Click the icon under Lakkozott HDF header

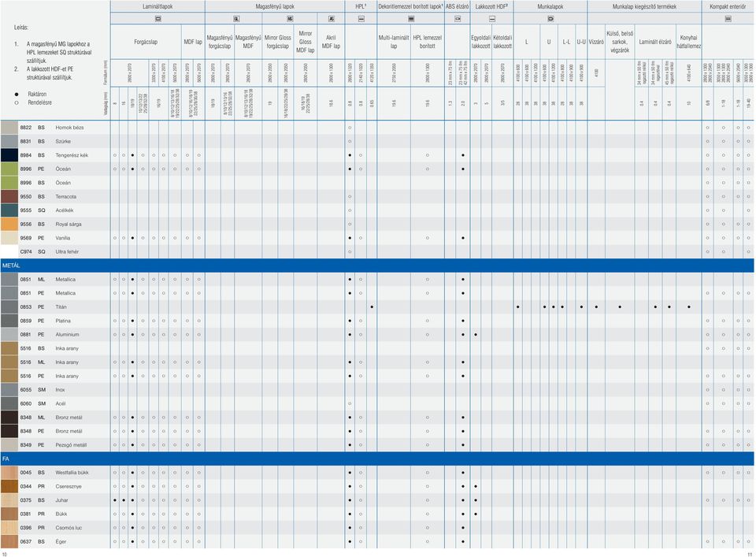click(491, 19)
